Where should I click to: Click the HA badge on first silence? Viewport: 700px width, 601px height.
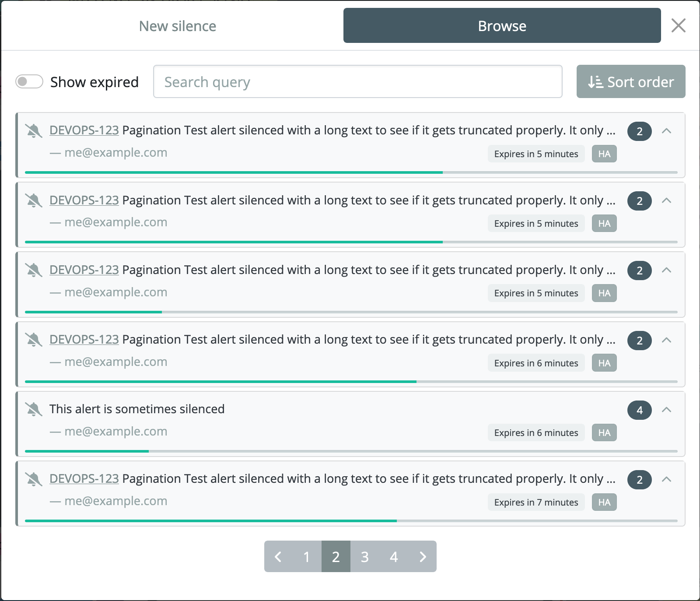pos(604,154)
